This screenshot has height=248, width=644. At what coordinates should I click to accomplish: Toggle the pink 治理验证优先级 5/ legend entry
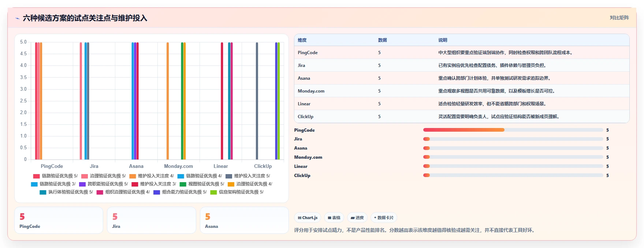click(103, 176)
